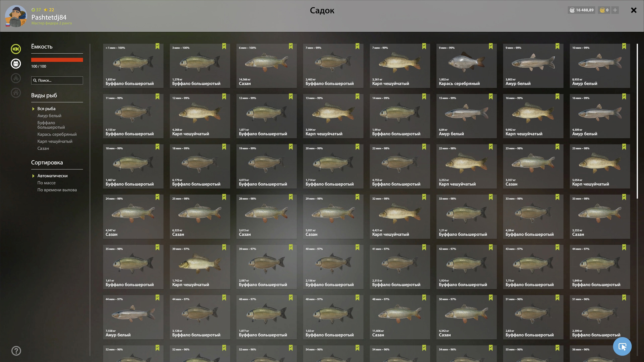
Task: Open the Pashtetdj84 player avatar
Action: [x=16, y=16]
